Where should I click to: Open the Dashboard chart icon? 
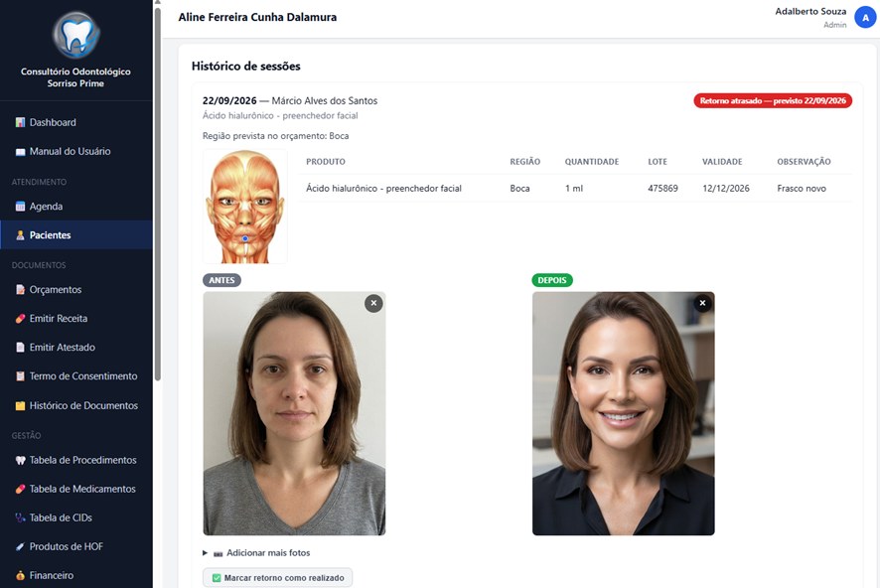[x=20, y=122]
